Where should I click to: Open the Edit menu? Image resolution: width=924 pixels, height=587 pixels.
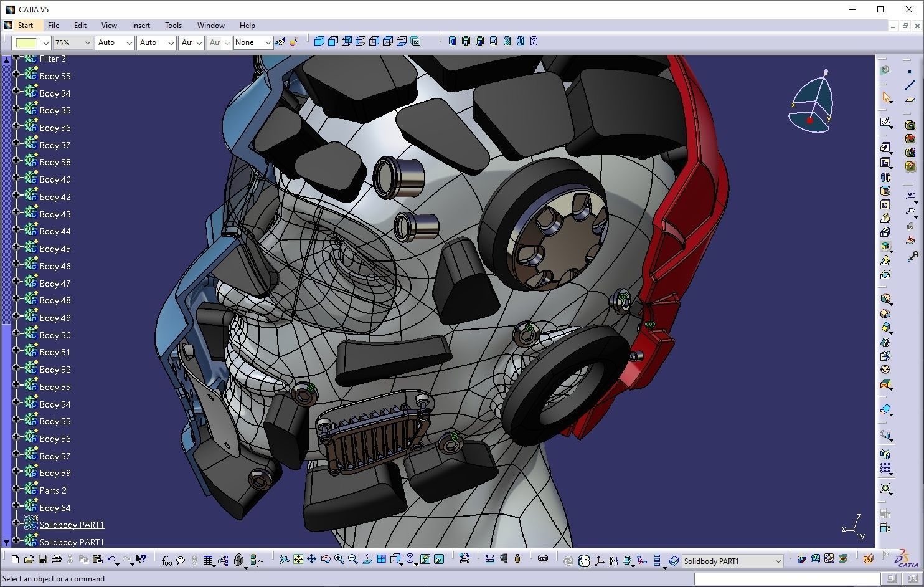[x=80, y=26]
